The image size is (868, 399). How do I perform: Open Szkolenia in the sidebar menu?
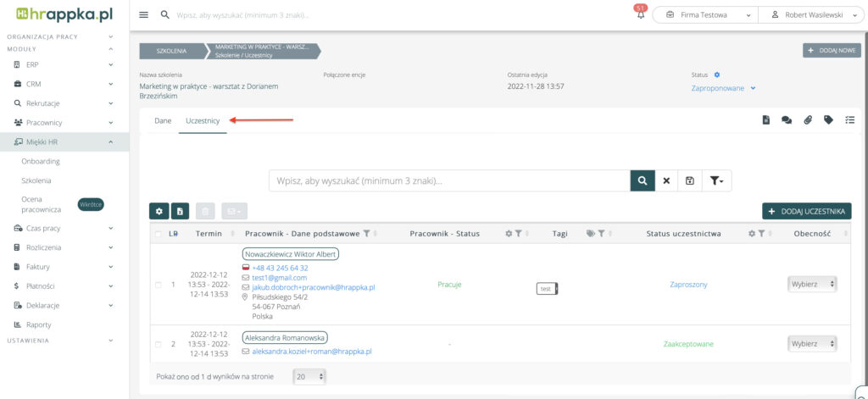coord(36,180)
